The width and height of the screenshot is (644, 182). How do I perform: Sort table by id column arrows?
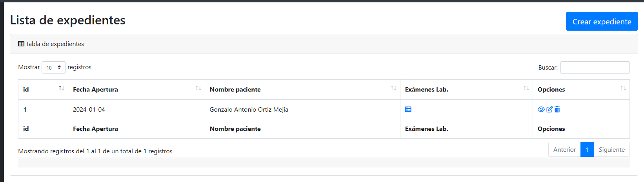click(x=62, y=88)
